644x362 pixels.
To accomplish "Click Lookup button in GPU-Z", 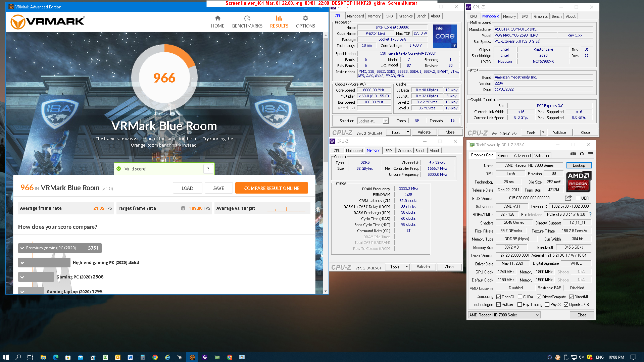I will point(579,165).
